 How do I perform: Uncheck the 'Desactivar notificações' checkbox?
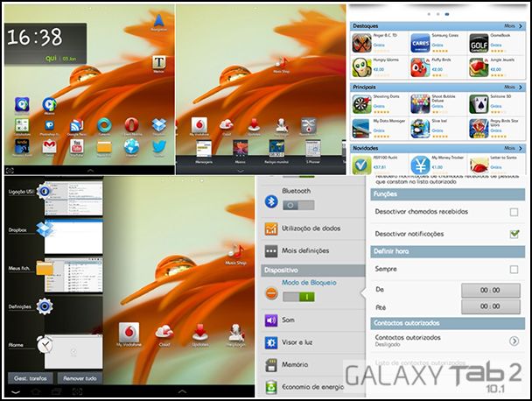coord(514,234)
